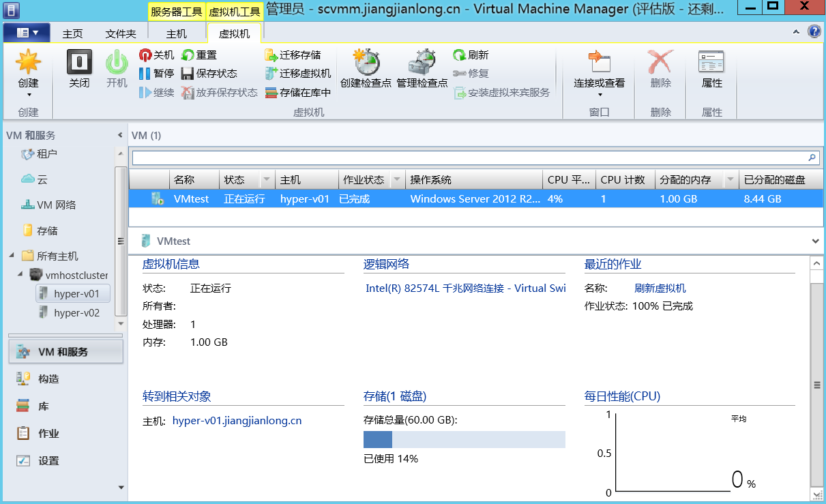The image size is (826, 504).
Task: Click the navigation tree scrollbar thumb
Action: [x=121, y=241]
